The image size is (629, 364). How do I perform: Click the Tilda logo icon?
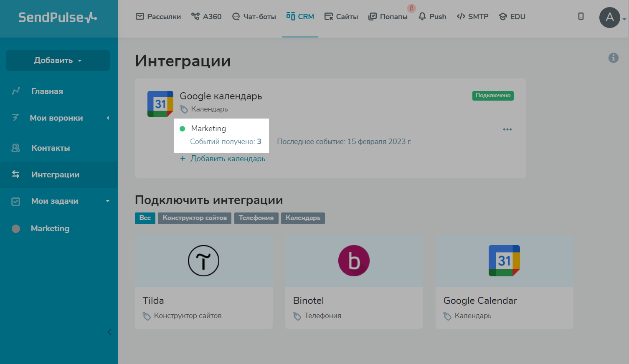[203, 261]
